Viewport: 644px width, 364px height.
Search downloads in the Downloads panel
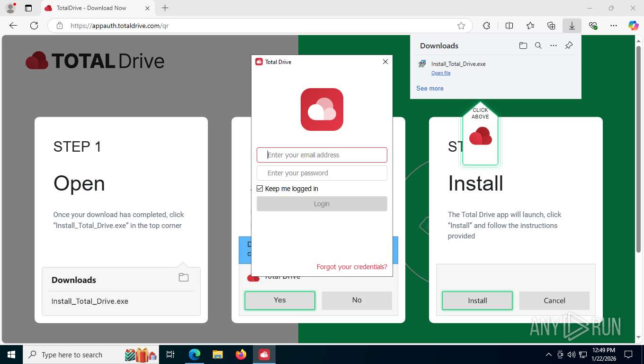(x=538, y=45)
